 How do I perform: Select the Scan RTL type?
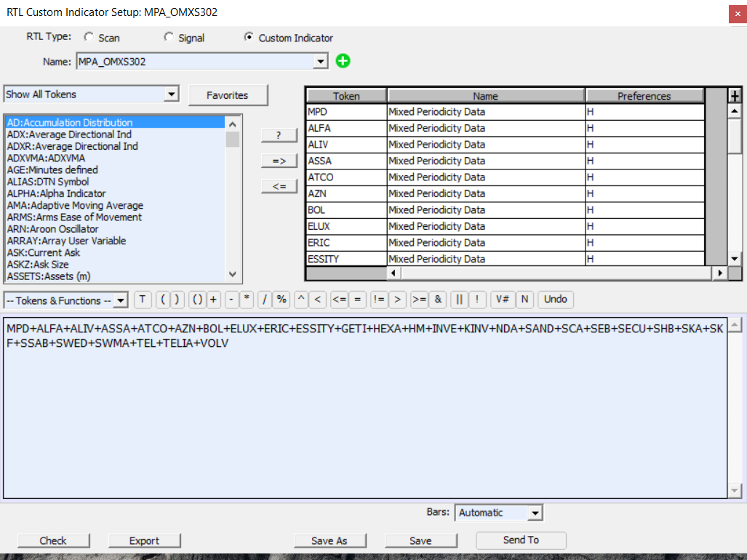tap(89, 37)
